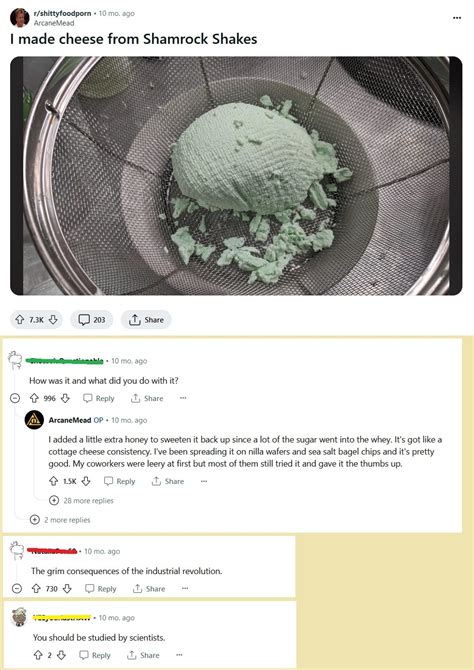The image size is (474, 670).
Task: Downvote the 'How was it' comment
Action: (65, 398)
